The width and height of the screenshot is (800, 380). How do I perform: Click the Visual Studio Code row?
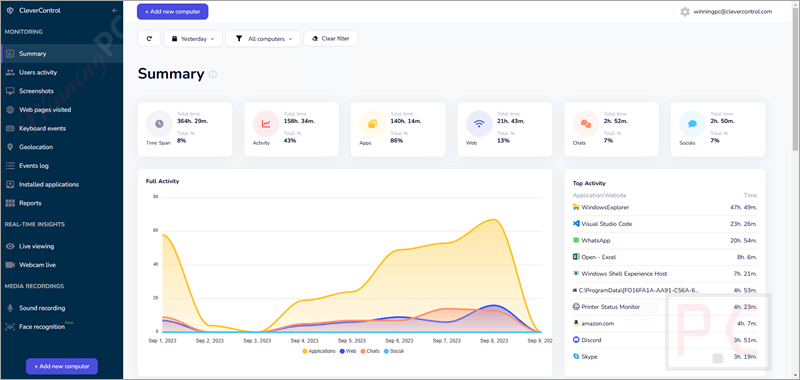pyautogui.click(x=665, y=224)
